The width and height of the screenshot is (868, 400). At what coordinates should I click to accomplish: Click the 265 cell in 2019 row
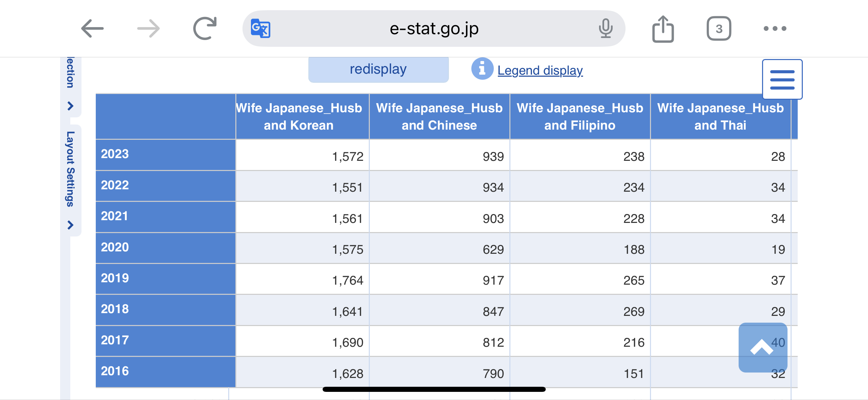point(580,279)
